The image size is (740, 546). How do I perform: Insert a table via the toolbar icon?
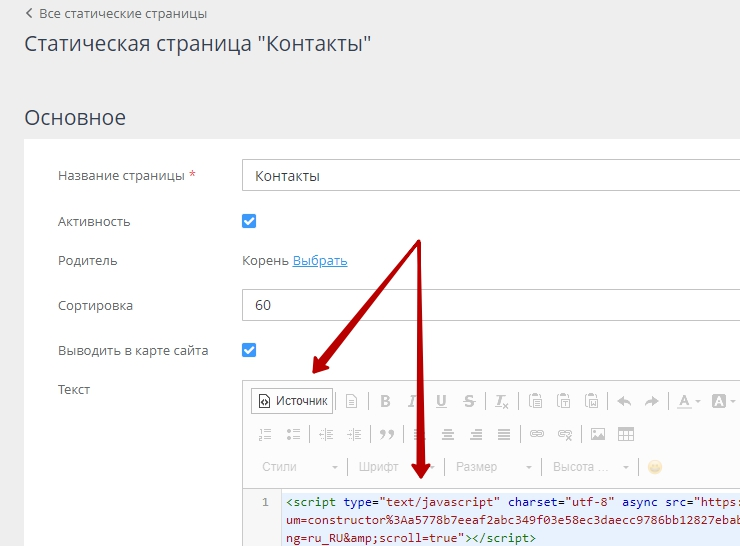[626, 434]
